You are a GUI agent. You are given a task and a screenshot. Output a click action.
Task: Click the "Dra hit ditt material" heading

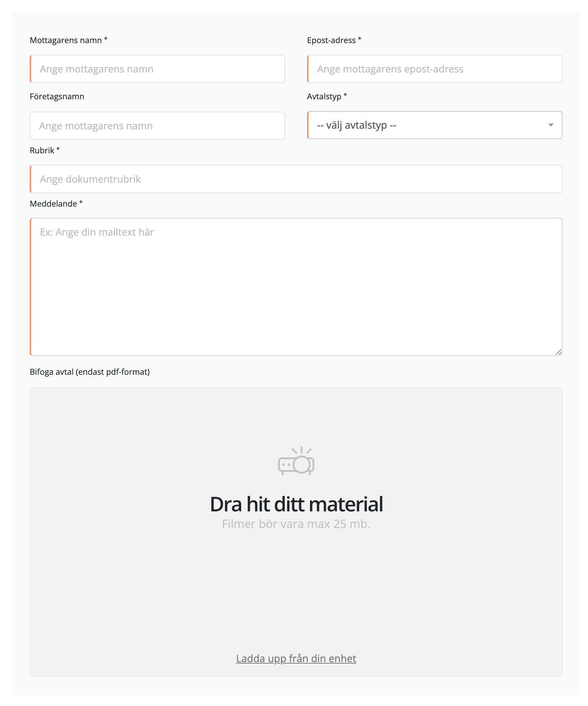296,504
